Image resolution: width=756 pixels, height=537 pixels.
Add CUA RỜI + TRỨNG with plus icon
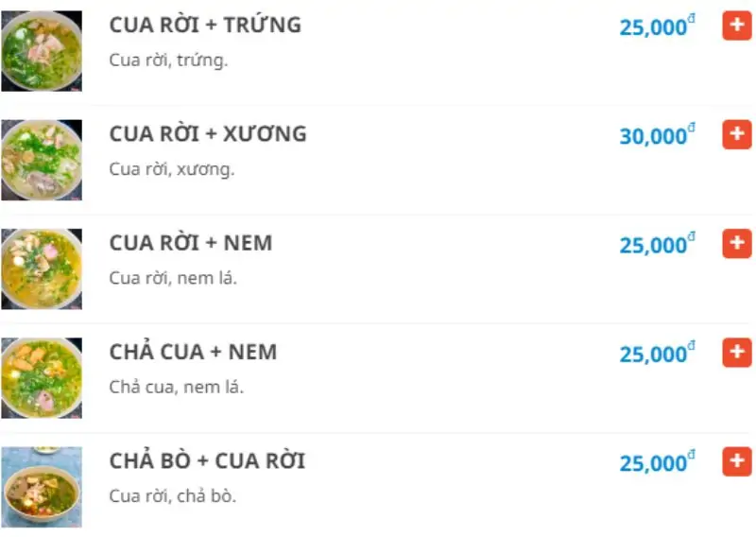coord(736,26)
